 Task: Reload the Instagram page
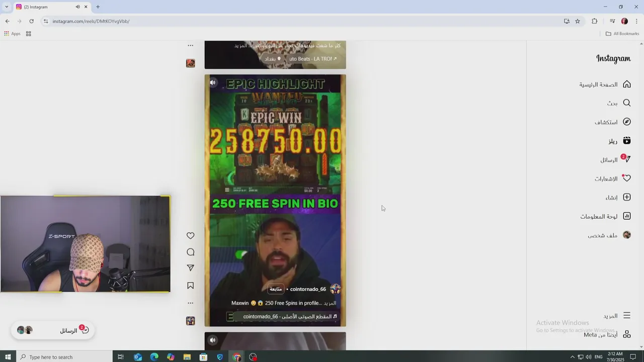(x=31, y=21)
